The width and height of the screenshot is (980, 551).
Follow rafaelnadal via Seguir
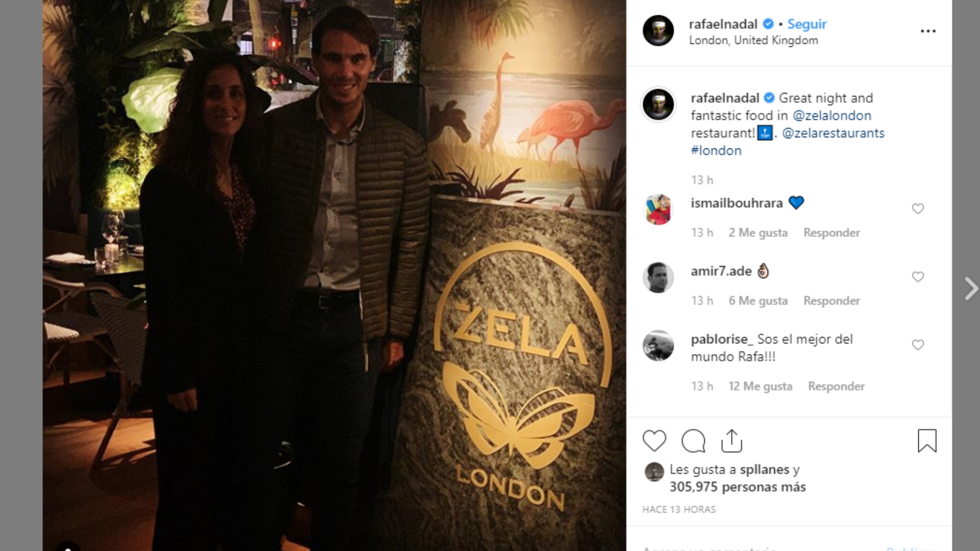click(x=807, y=24)
